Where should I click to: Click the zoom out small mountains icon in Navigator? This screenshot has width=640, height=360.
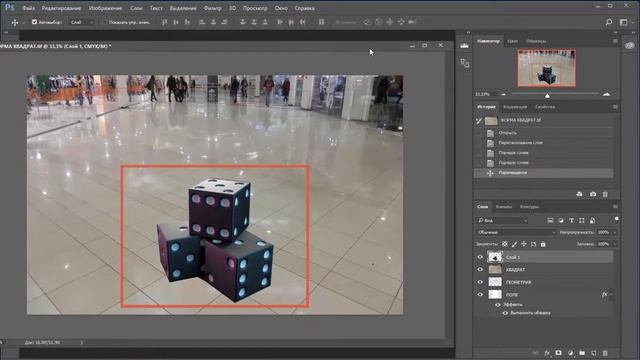click(503, 94)
